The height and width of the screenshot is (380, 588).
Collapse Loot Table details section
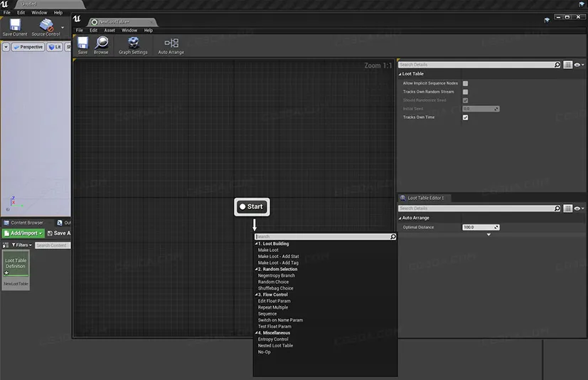(400, 74)
